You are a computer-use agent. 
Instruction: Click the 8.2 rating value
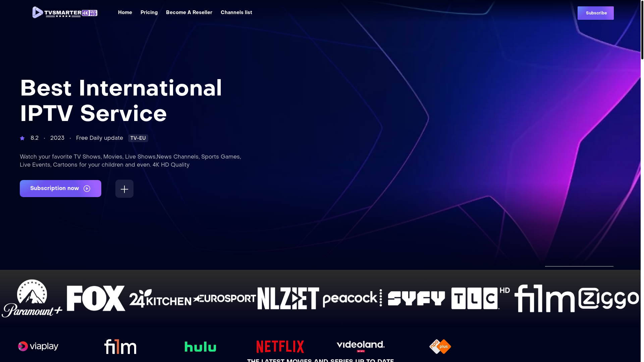tap(35, 138)
